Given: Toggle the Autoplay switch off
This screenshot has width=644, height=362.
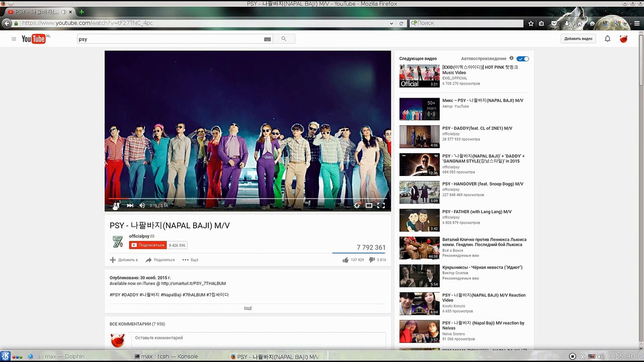Looking at the screenshot, I should [523, 59].
